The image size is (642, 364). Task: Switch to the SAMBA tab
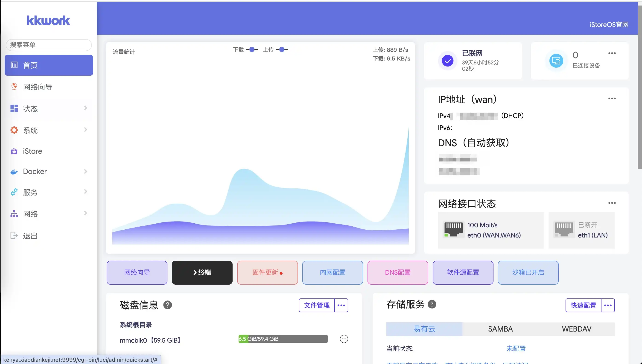[x=500, y=329]
